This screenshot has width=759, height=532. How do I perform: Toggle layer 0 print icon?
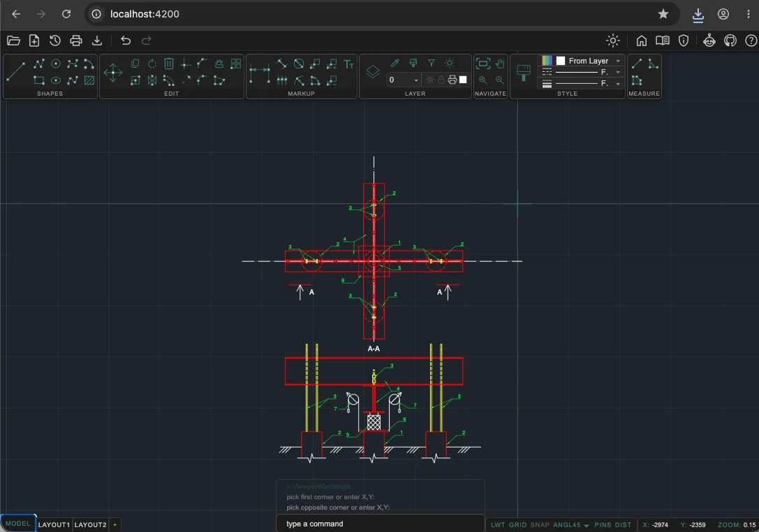452,80
